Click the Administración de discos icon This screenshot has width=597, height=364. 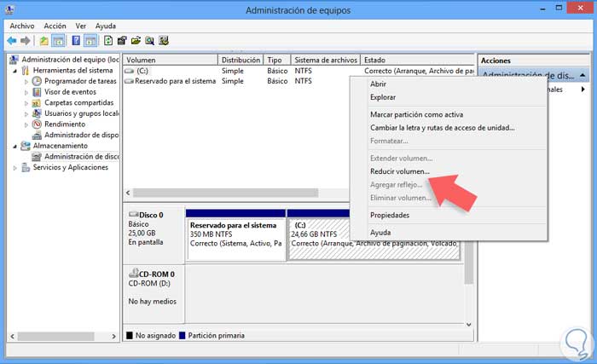coord(37,157)
